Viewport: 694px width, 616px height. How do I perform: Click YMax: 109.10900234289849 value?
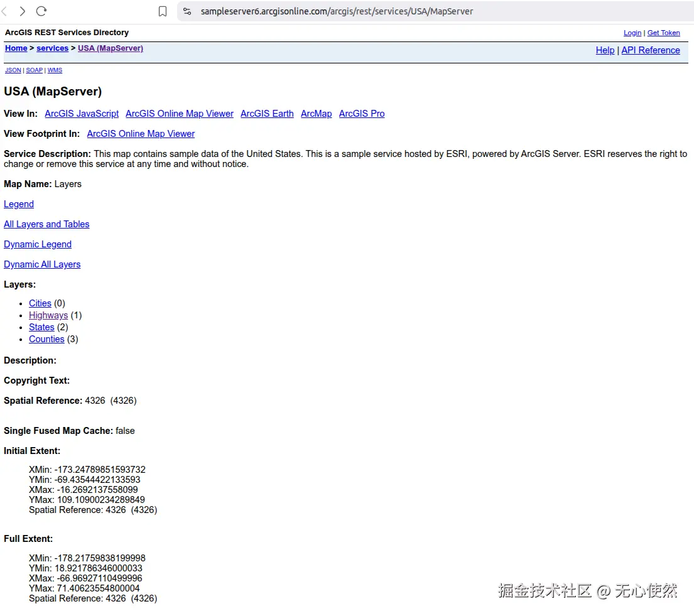(87, 500)
